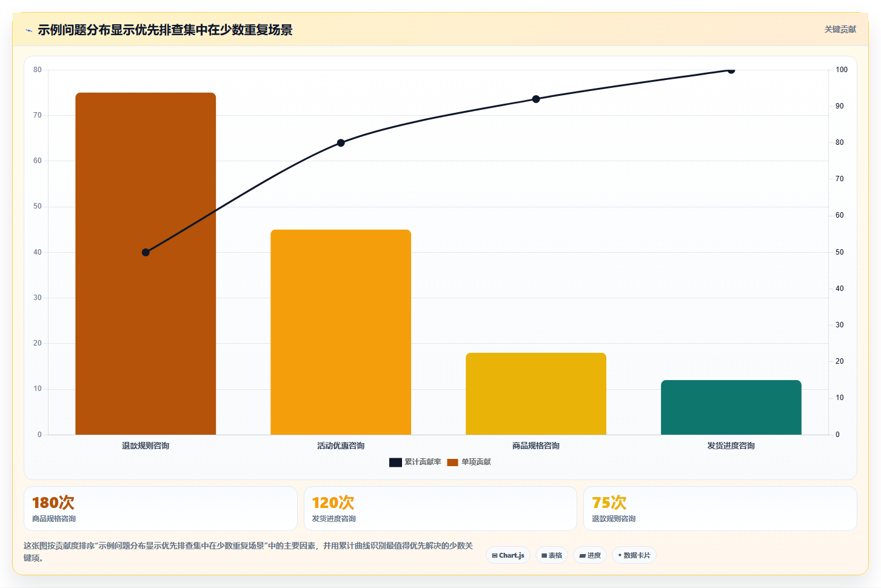The width and height of the screenshot is (881, 588).
Task: Click the yellow 商品规格咨询 bar
Action: pos(536,394)
